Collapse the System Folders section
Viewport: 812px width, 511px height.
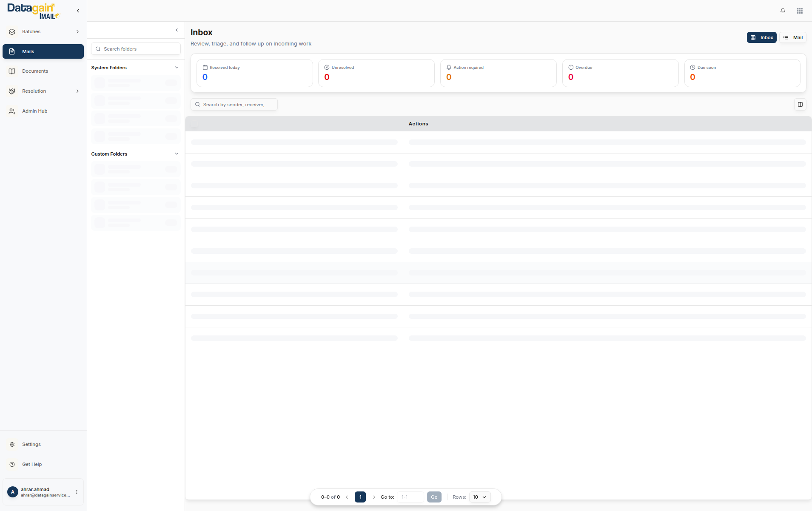177,68
